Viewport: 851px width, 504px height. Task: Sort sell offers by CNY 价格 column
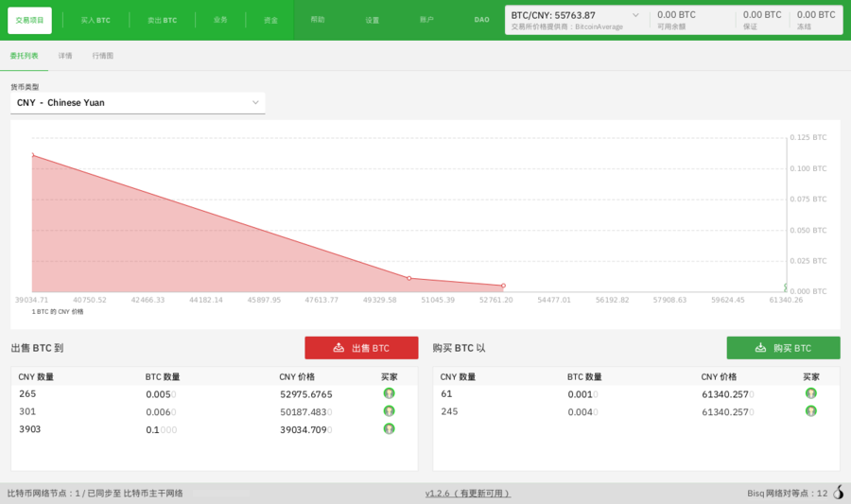pyautogui.click(x=297, y=376)
